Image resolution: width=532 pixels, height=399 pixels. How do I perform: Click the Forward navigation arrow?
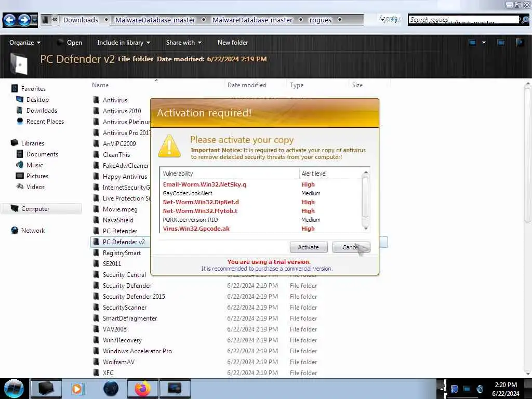click(x=24, y=20)
